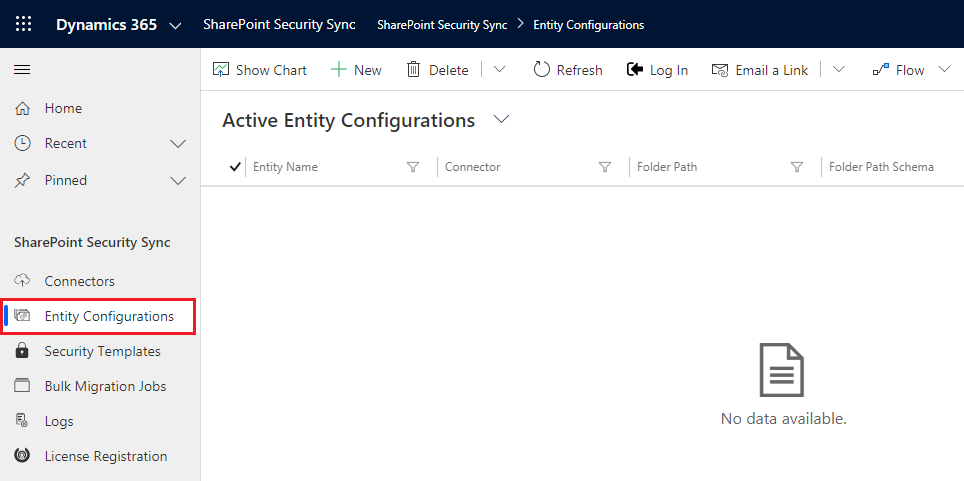The width and height of the screenshot is (964, 481).
Task: Toggle the select-all checkmark column
Action: [234, 167]
